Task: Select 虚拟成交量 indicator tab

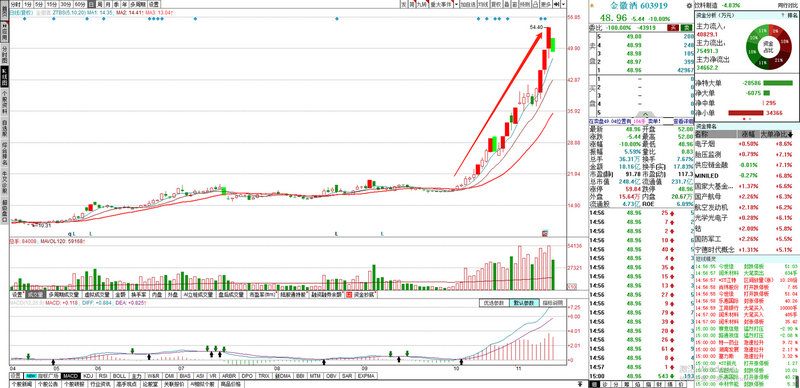Action: click(x=97, y=295)
